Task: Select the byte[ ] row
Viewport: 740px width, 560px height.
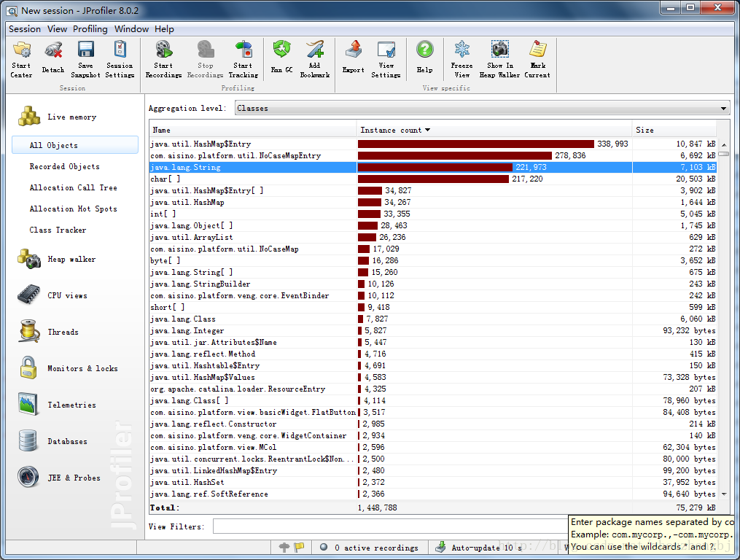Action: [x=433, y=260]
